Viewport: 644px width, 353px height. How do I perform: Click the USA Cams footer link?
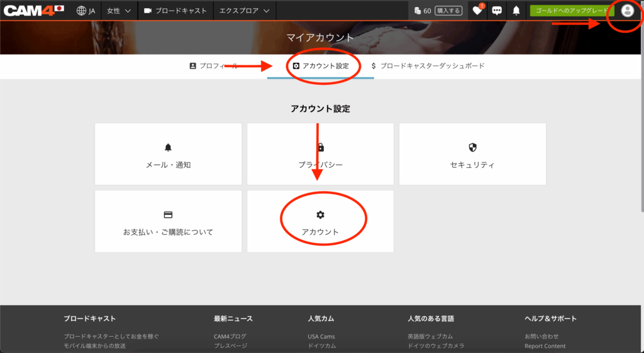[321, 336]
